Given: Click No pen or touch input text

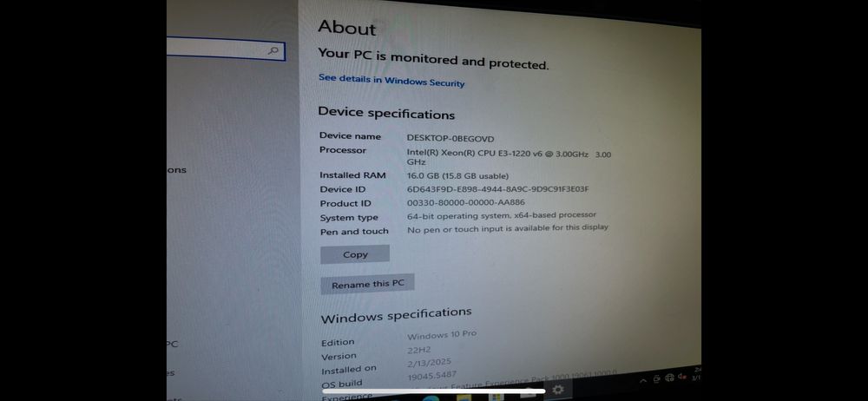Looking at the screenshot, I should tap(508, 228).
